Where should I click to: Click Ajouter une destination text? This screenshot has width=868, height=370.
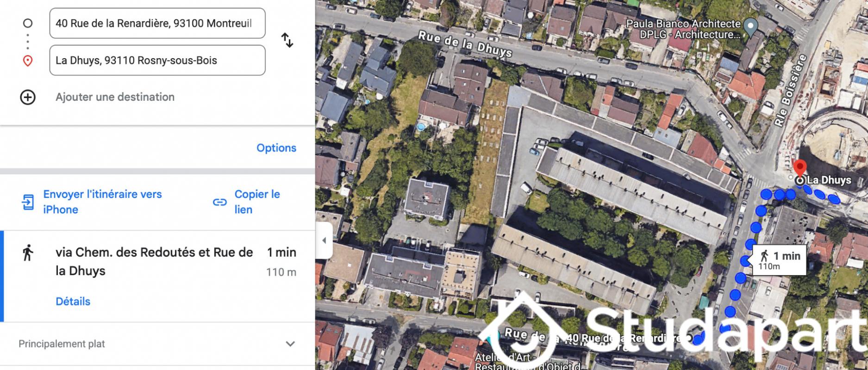pos(115,97)
